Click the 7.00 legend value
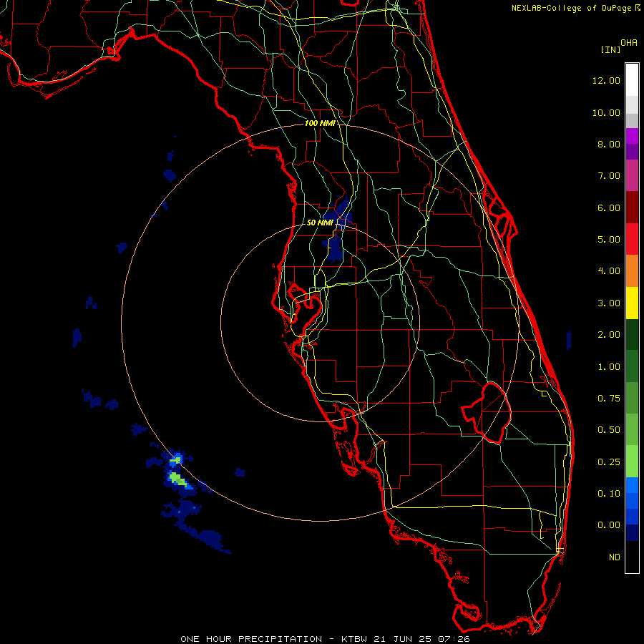Image resolution: width=644 pixels, height=644 pixels. tap(609, 176)
